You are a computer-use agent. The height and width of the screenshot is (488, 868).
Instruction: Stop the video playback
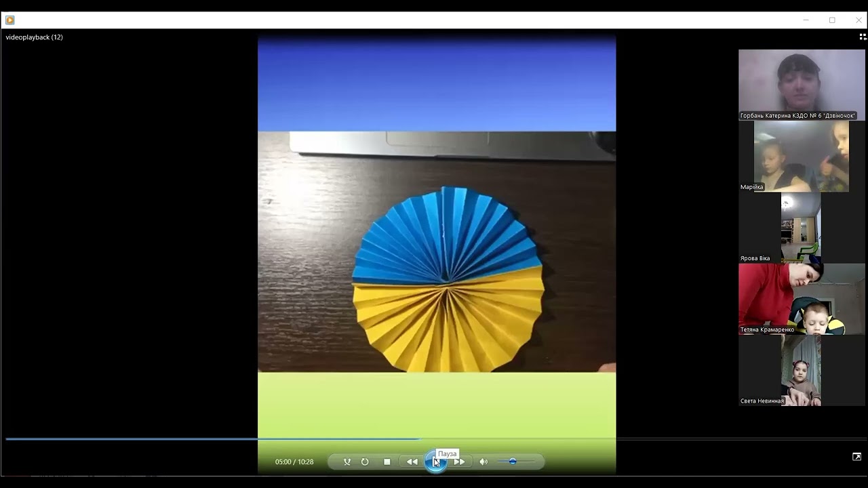click(387, 462)
